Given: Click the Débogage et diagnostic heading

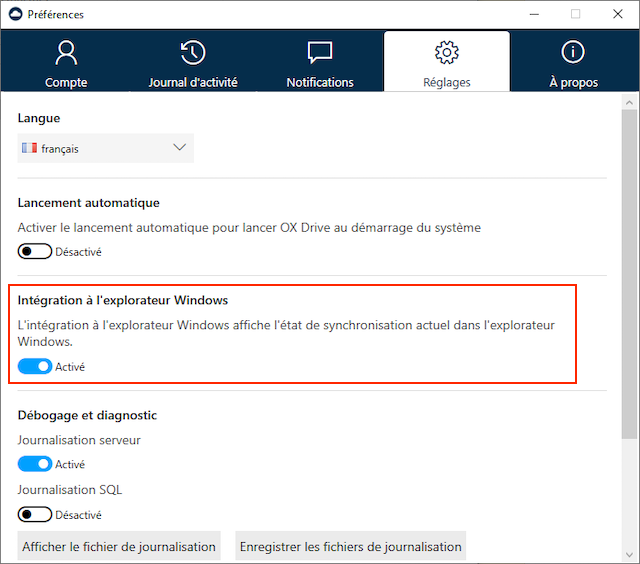Looking at the screenshot, I should (x=87, y=415).
